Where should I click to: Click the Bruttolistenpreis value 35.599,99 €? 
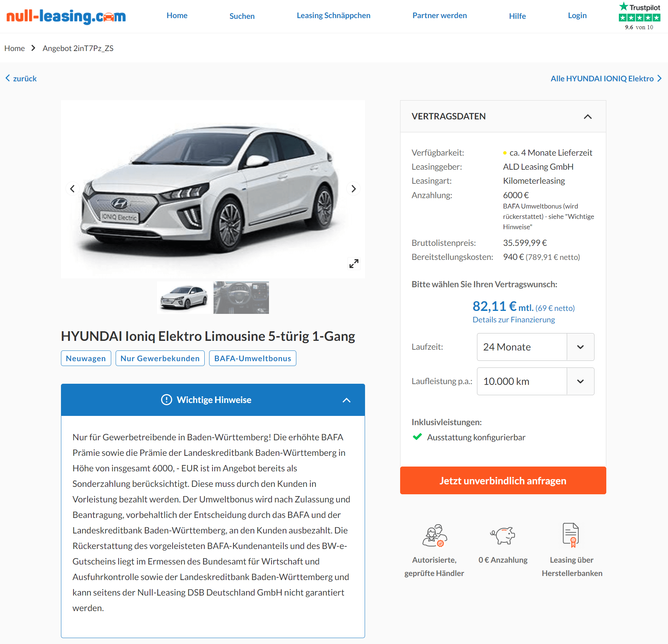[x=525, y=243]
